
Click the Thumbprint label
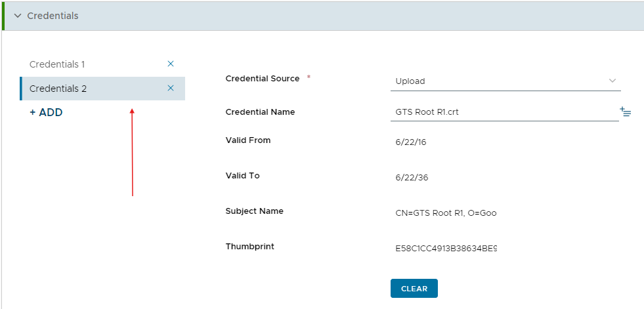coord(249,247)
